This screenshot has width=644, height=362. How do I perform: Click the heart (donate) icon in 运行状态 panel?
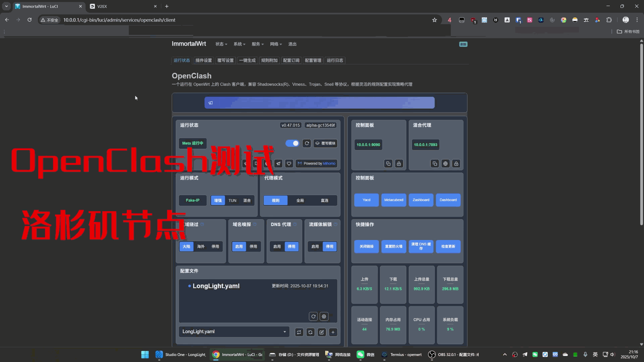coord(289,164)
